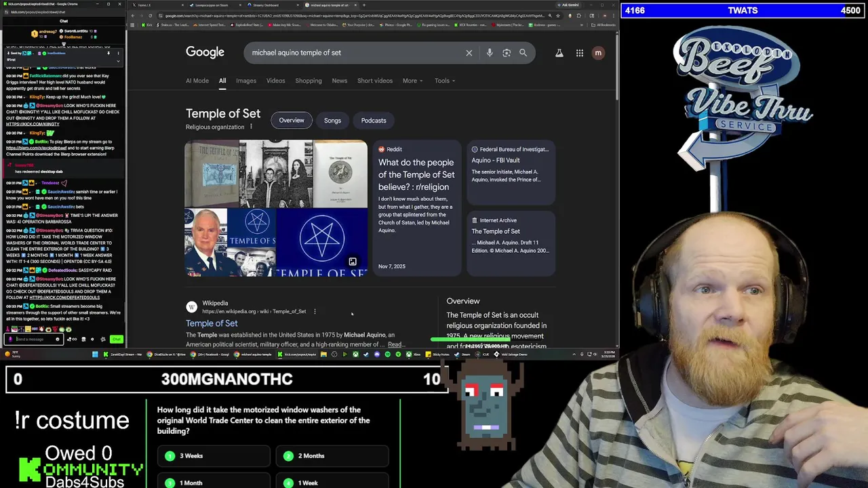Open Short videos tab

tap(375, 81)
